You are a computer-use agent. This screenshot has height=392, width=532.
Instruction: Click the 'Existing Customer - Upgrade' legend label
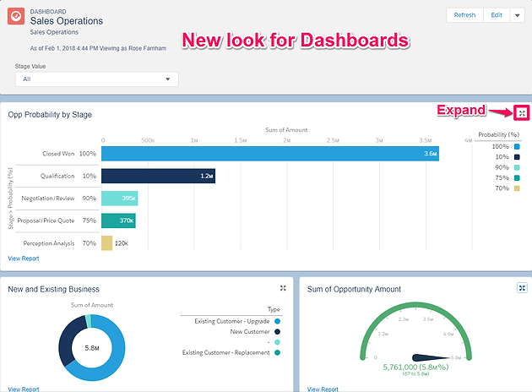[232, 321]
